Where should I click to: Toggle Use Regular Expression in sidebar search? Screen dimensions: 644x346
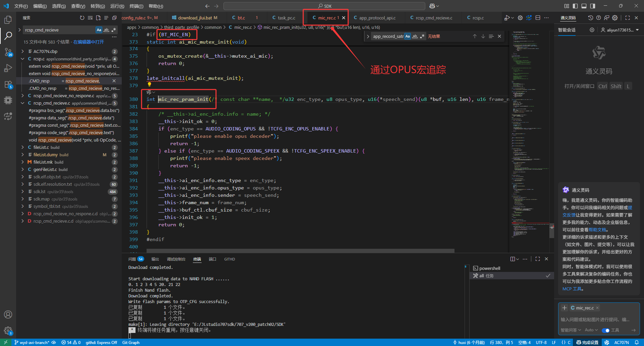(114, 30)
